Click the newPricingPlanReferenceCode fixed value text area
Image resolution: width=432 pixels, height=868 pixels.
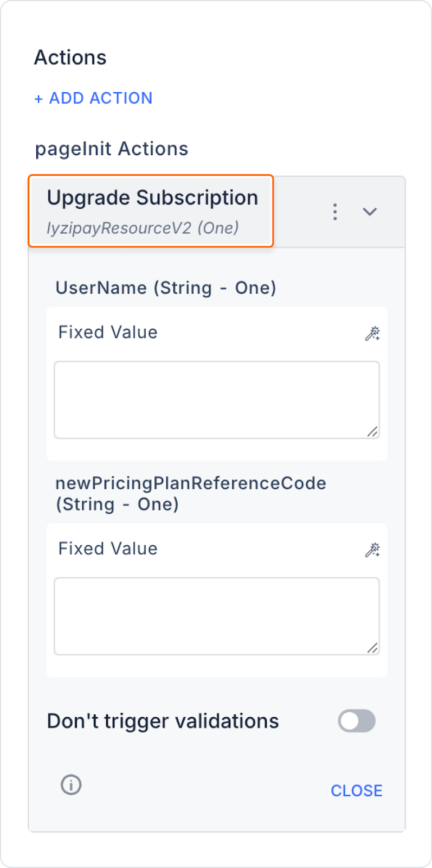(x=217, y=616)
